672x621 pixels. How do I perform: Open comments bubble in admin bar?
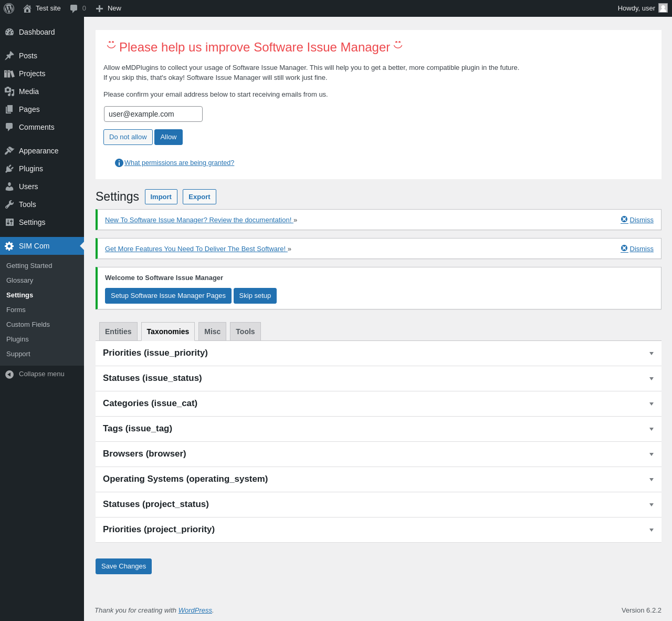click(74, 8)
